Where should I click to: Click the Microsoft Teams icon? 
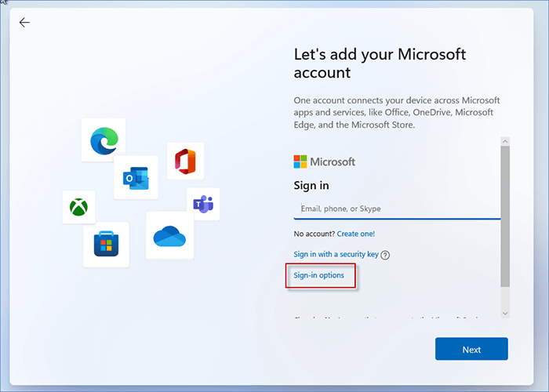pos(203,204)
